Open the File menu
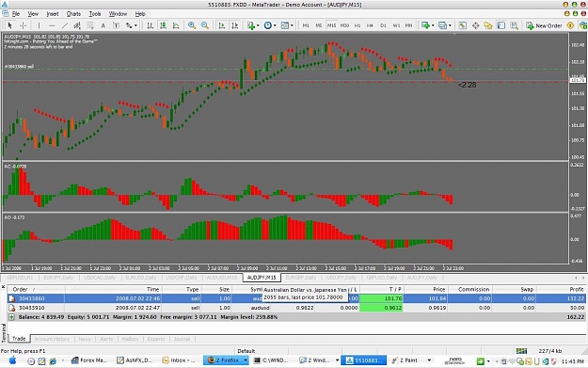588x368 pixels. click(x=16, y=14)
